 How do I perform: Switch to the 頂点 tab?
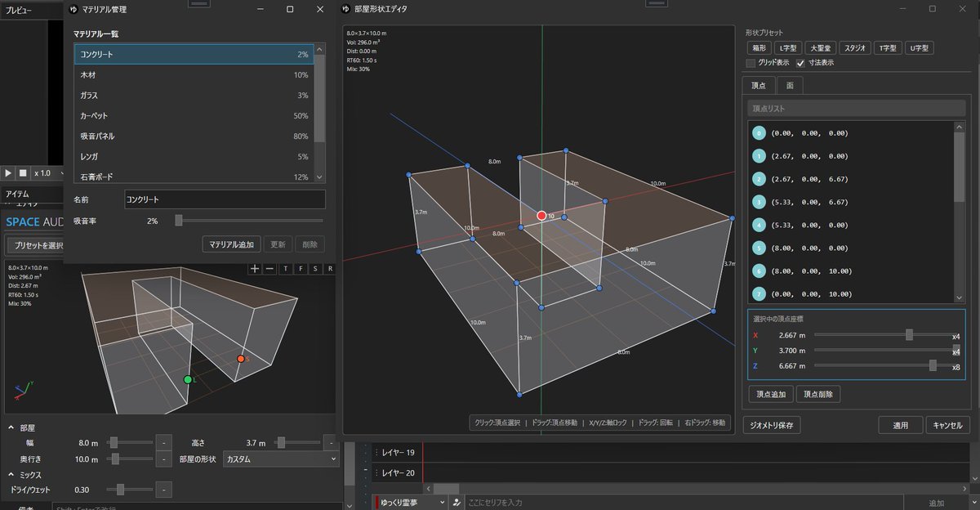coord(758,85)
